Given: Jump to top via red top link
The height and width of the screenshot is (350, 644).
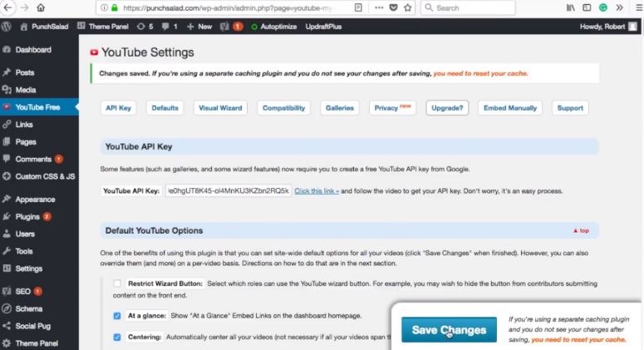Looking at the screenshot, I should click(x=581, y=231).
